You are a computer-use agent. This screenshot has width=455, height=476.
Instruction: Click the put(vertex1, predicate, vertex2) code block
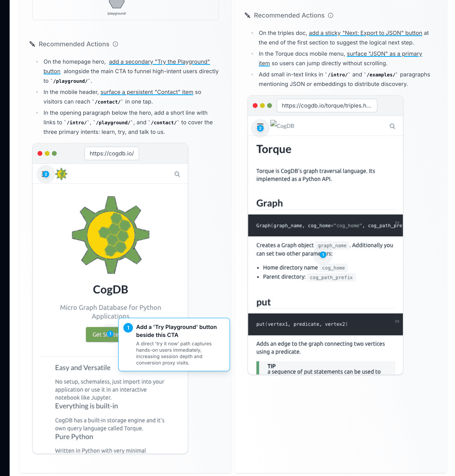pos(325,324)
